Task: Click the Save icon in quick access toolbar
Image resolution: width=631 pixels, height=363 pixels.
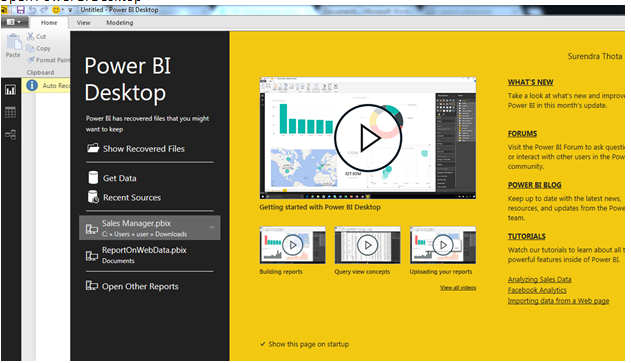Action: pyautogui.click(x=20, y=10)
